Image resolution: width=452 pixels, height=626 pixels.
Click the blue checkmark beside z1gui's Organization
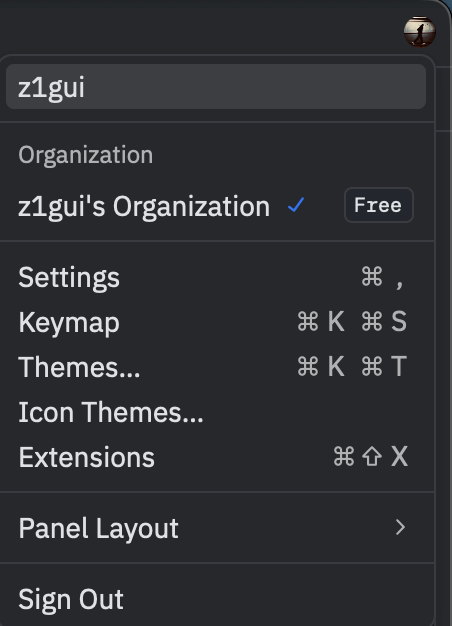pos(296,205)
